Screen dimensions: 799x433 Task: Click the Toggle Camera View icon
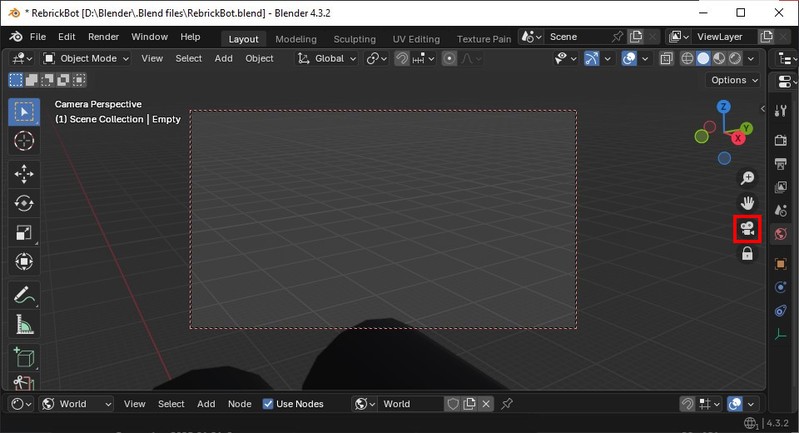coord(747,229)
